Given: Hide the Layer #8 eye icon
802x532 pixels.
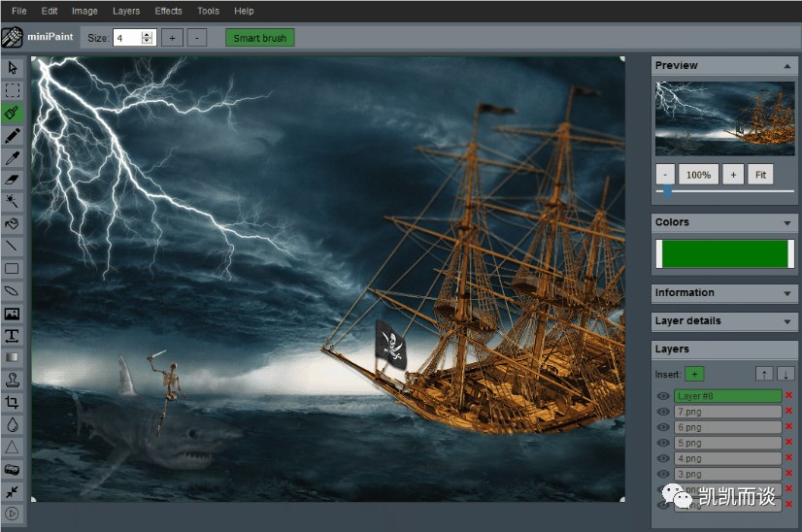Looking at the screenshot, I should click(x=663, y=396).
